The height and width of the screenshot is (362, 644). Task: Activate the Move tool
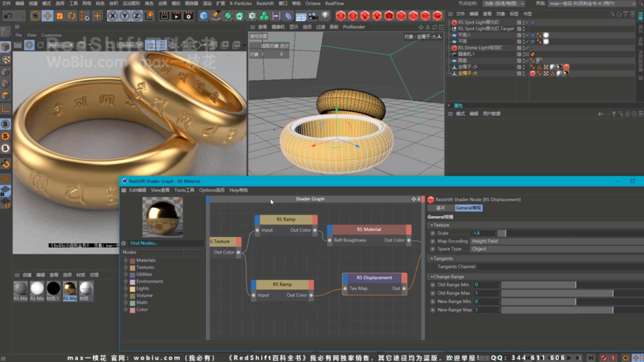pyautogui.click(x=48, y=16)
